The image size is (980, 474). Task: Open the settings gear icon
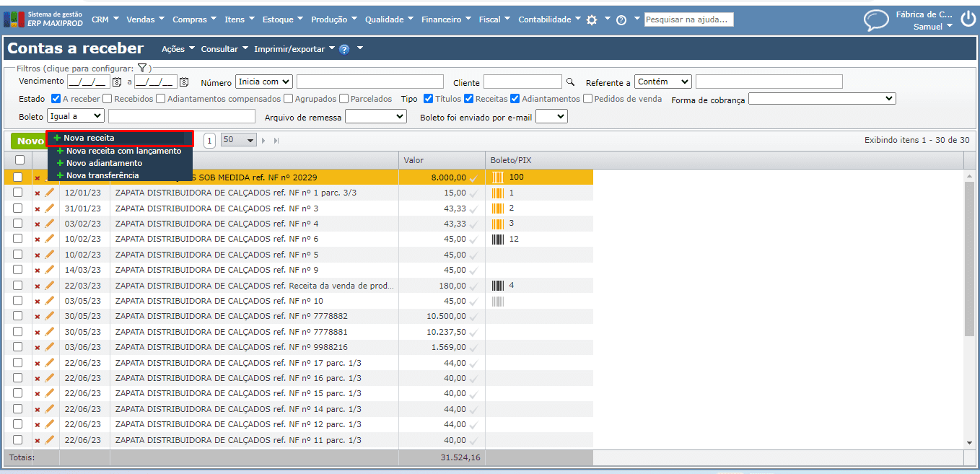coord(592,20)
